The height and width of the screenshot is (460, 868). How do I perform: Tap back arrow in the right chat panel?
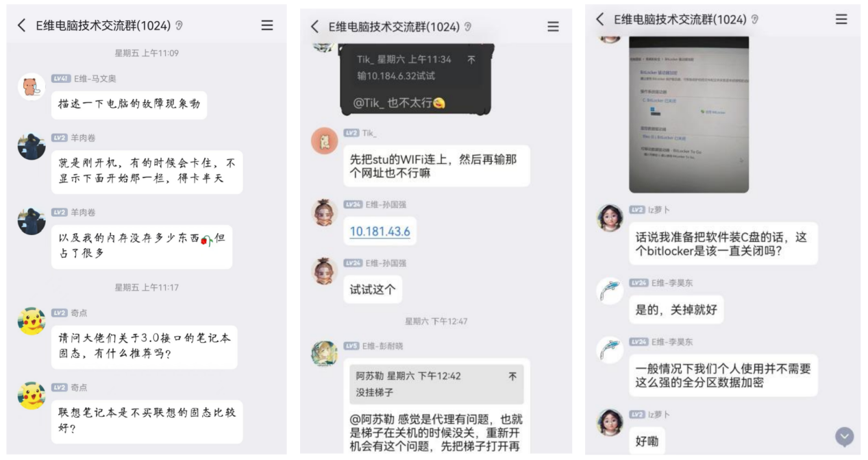[599, 19]
